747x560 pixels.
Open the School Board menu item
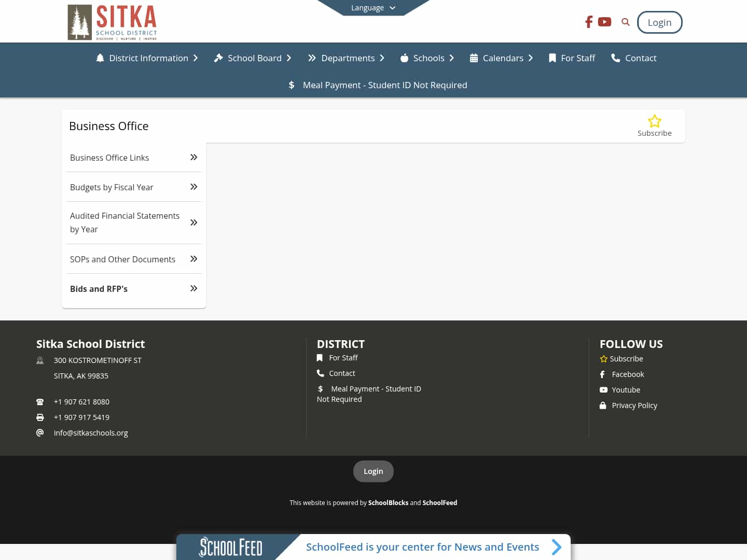[x=255, y=58]
